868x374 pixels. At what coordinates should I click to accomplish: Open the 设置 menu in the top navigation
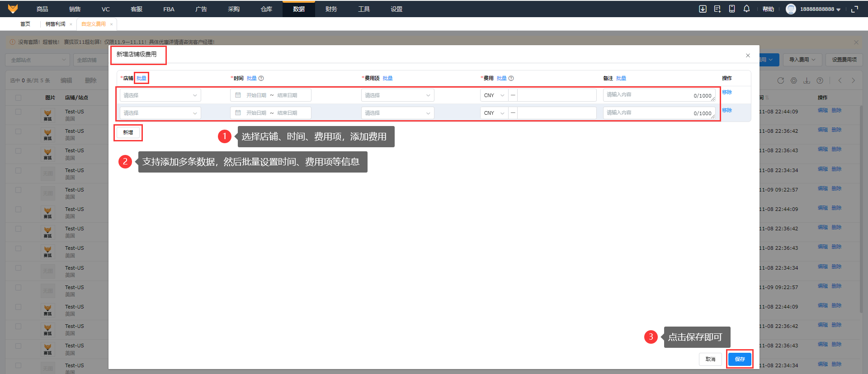(x=396, y=9)
